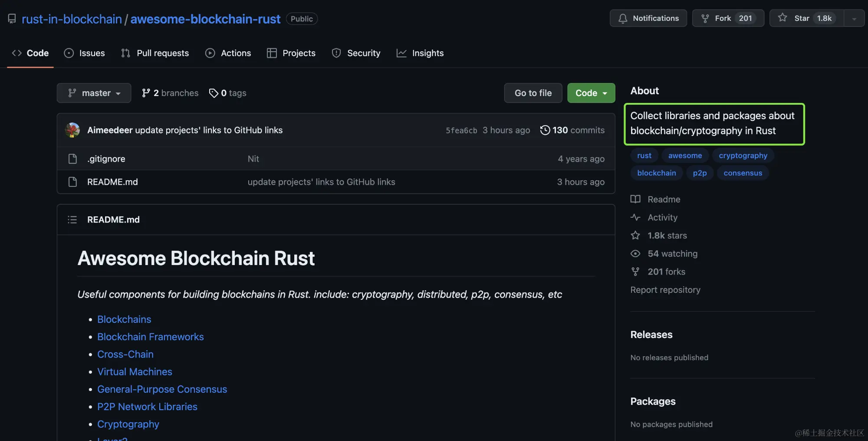Click the fork icon beside 201 forks

[635, 272]
